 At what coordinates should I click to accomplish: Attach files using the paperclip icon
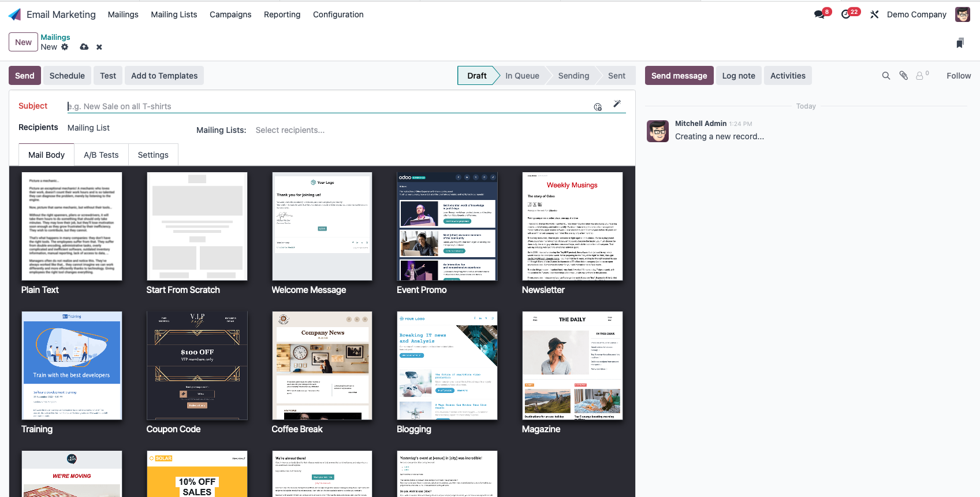tap(904, 76)
